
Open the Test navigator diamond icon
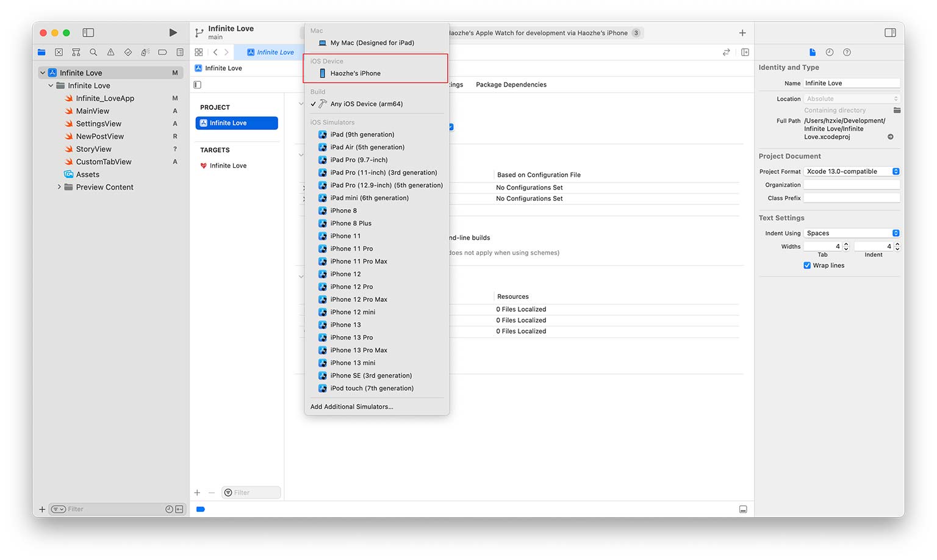click(x=127, y=52)
